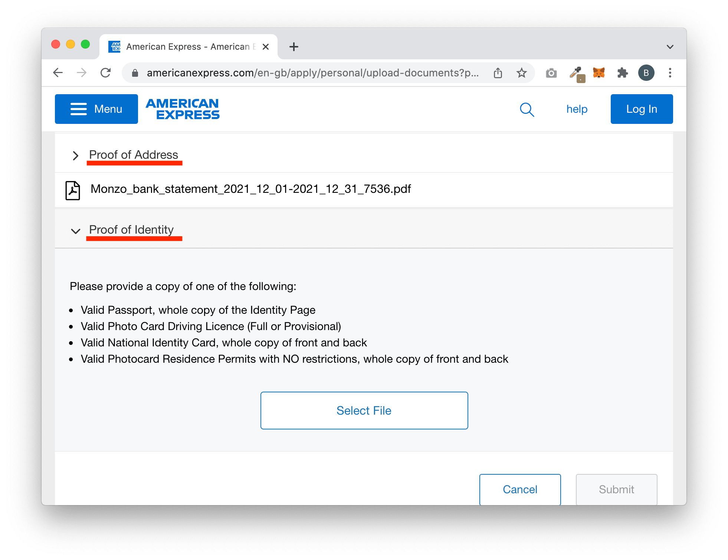This screenshot has width=728, height=560.
Task: Select the American Express browser tab
Action: point(188,47)
